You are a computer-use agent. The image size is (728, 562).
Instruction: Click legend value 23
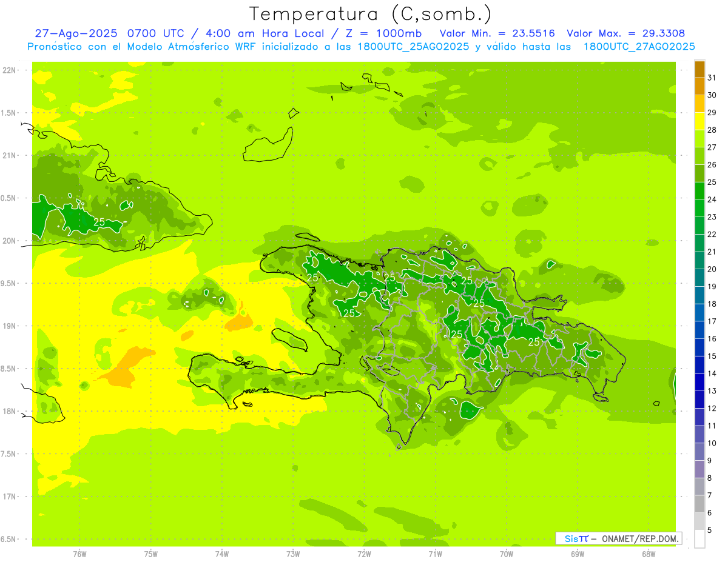click(x=712, y=217)
